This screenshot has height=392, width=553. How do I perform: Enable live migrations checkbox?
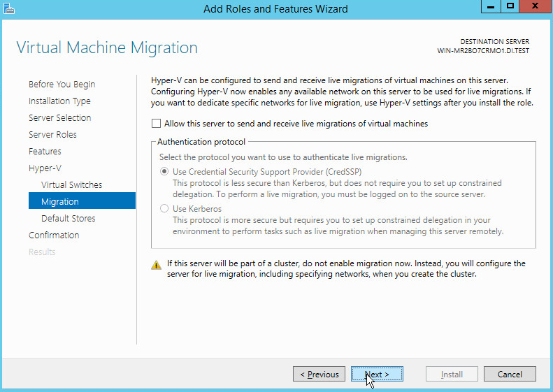click(156, 124)
